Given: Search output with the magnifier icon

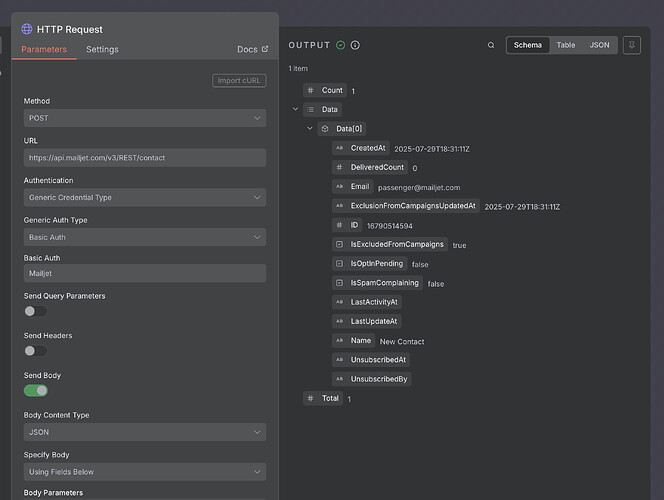Looking at the screenshot, I should [491, 45].
